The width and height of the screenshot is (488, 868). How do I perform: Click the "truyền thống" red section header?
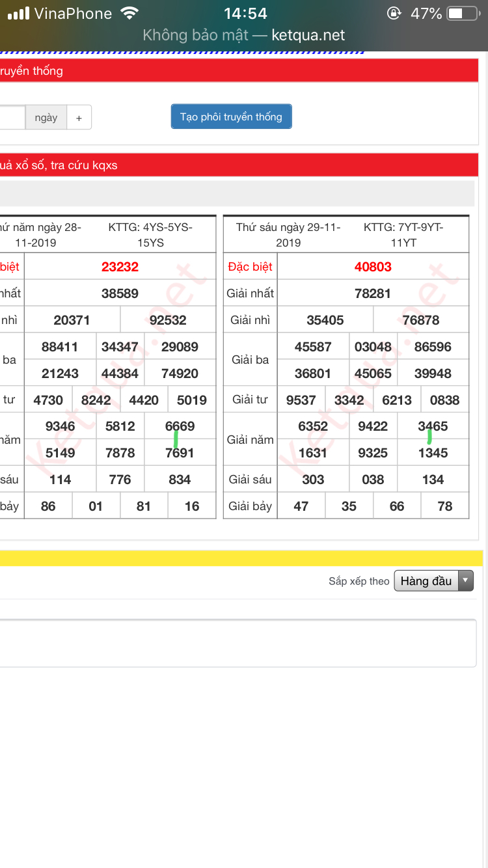(x=31, y=71)
